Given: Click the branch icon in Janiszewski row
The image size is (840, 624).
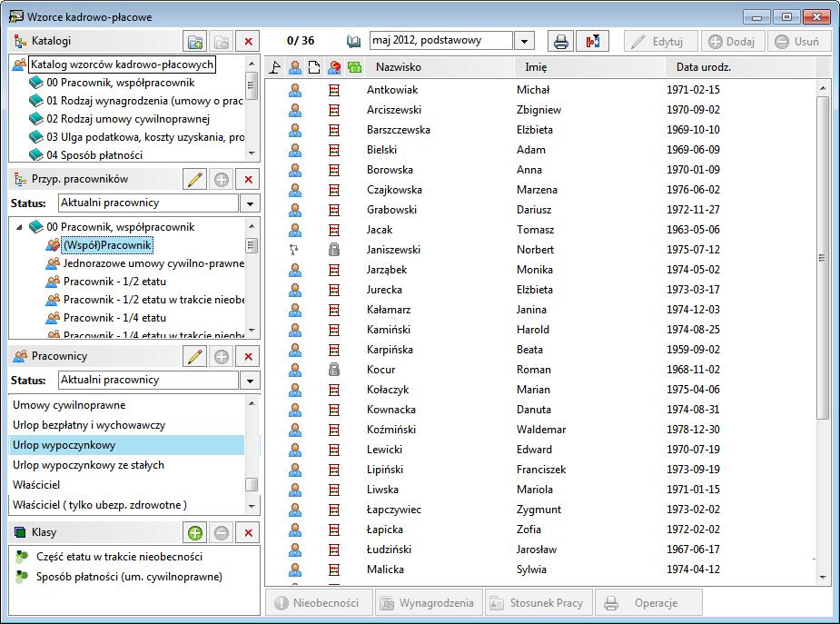Looking at the screenshot, I should tap(293, 250).
